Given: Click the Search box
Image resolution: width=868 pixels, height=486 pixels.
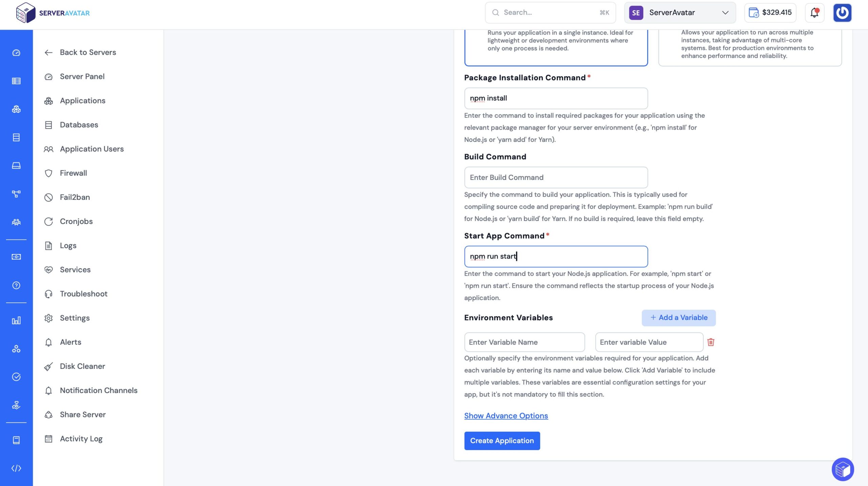Looking at the screenshot, I should (x=550, y=13).
